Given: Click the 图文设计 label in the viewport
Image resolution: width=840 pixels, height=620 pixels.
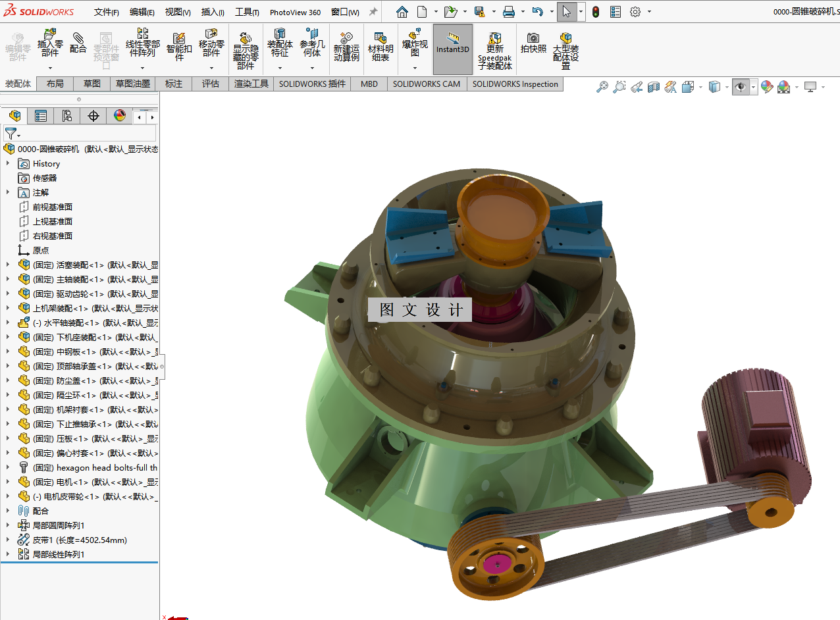Looking at the screenshot, I should [x=420, y=310].
